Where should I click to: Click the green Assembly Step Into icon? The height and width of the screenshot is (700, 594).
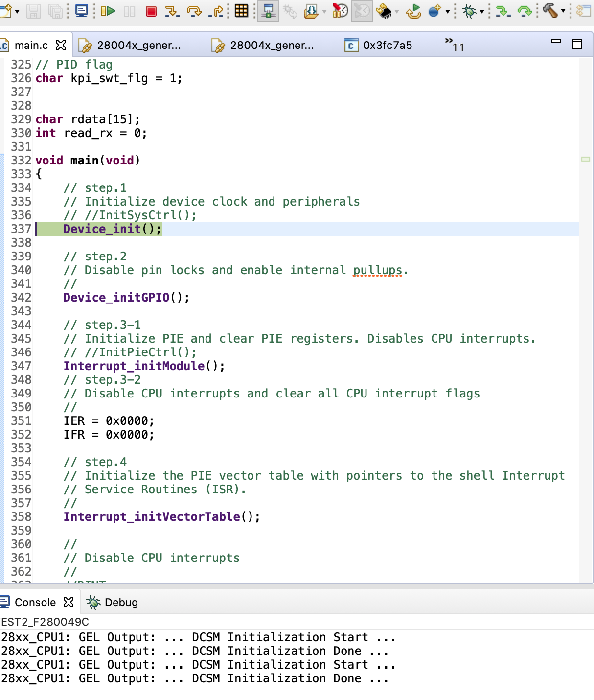click(503, 11)
